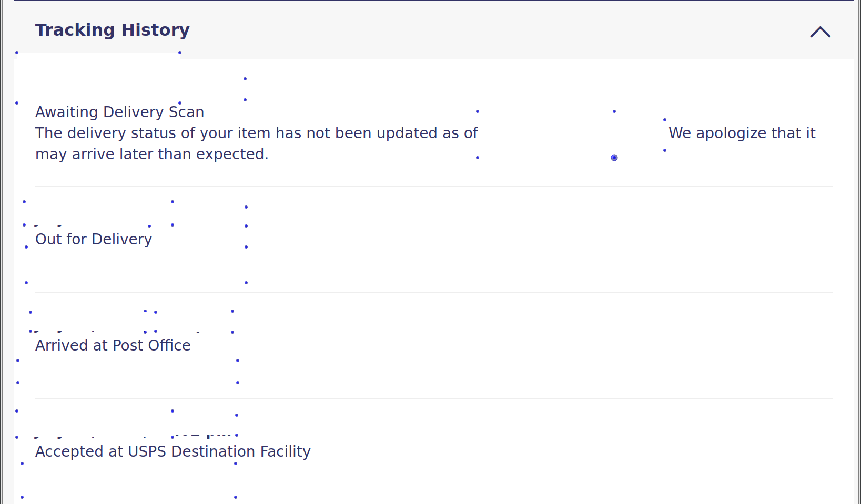Click divider line below Arrived at Post Office entry
The height and width of the screenshot is (504, 861).
click(433, 398)
